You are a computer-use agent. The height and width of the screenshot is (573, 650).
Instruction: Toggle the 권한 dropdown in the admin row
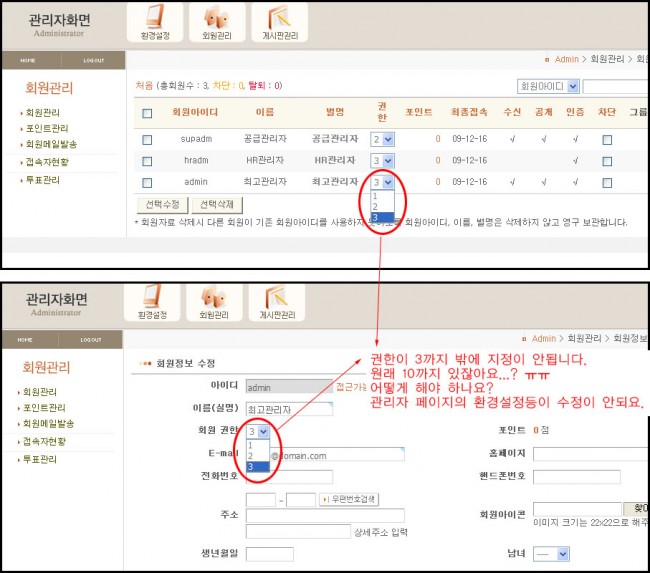pos(382,182)
